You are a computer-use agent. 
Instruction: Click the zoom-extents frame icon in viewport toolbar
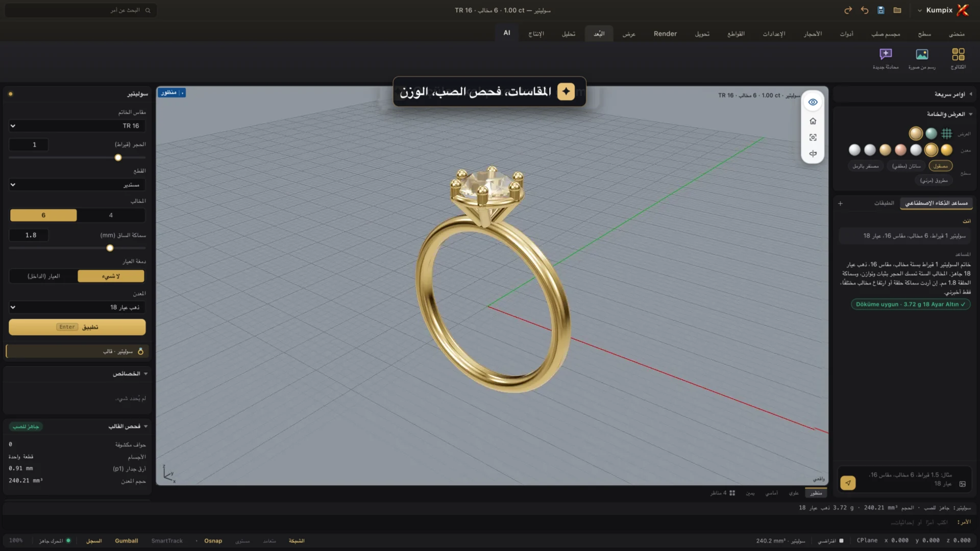pyautogui.click(x=813, y=137)
